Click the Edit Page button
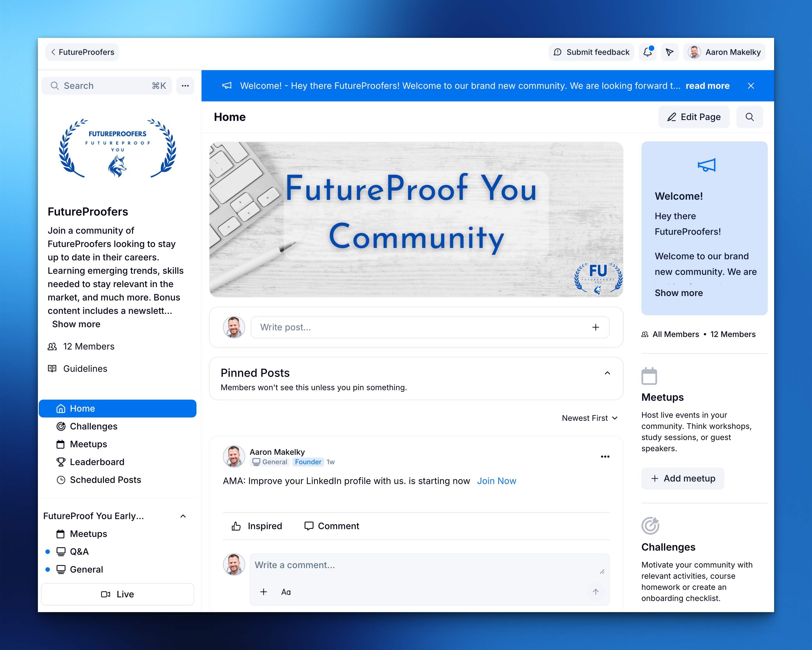 (694, 117)
